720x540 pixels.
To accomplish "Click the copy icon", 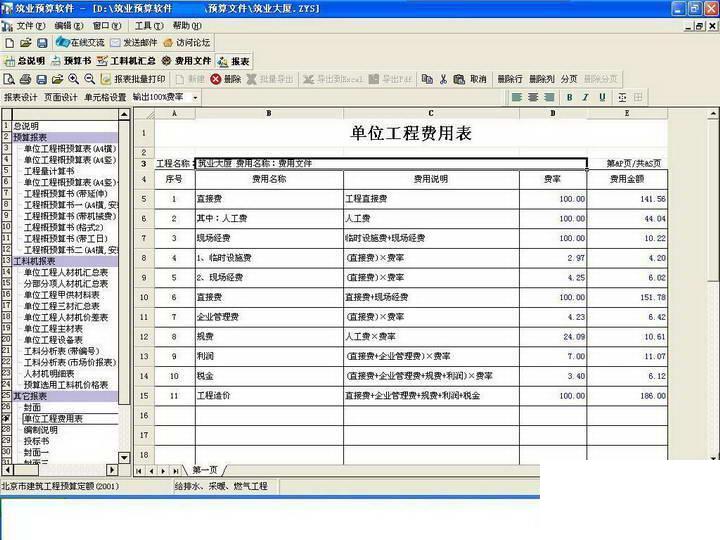I will pyautogui.click(x=428, y=79).
